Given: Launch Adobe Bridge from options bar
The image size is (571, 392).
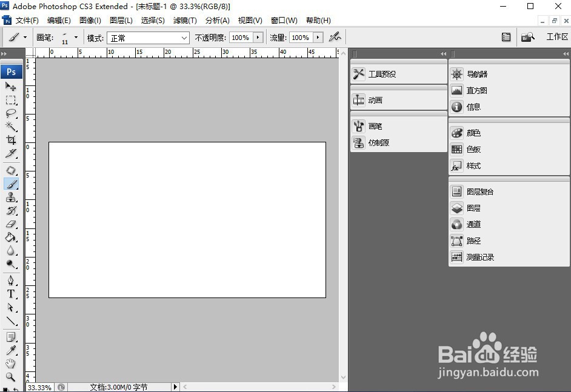Looking at the screenshot, I should coord(528,37).
